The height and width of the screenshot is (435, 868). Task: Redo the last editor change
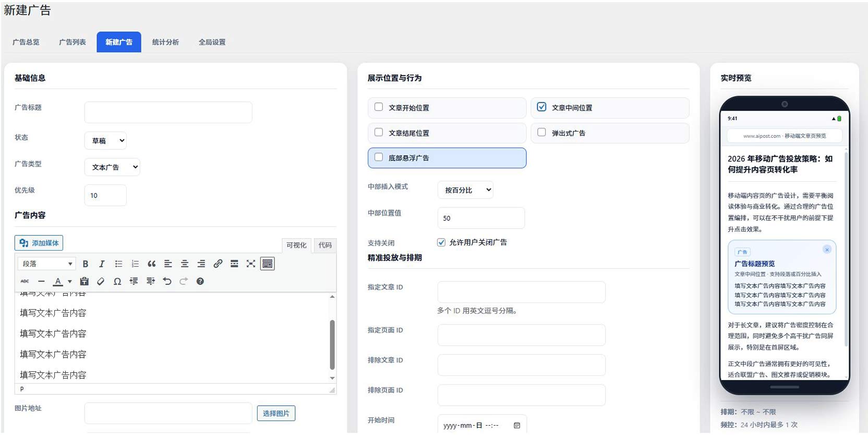tap(184, 281)
